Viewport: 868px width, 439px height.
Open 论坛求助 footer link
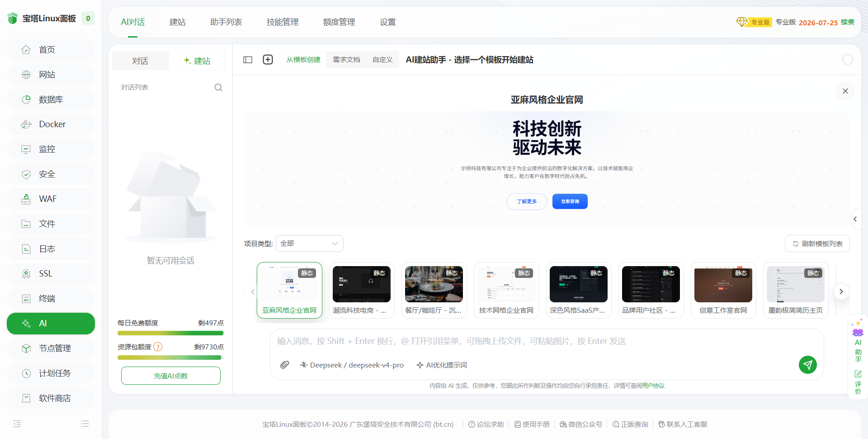pos(486,425)
